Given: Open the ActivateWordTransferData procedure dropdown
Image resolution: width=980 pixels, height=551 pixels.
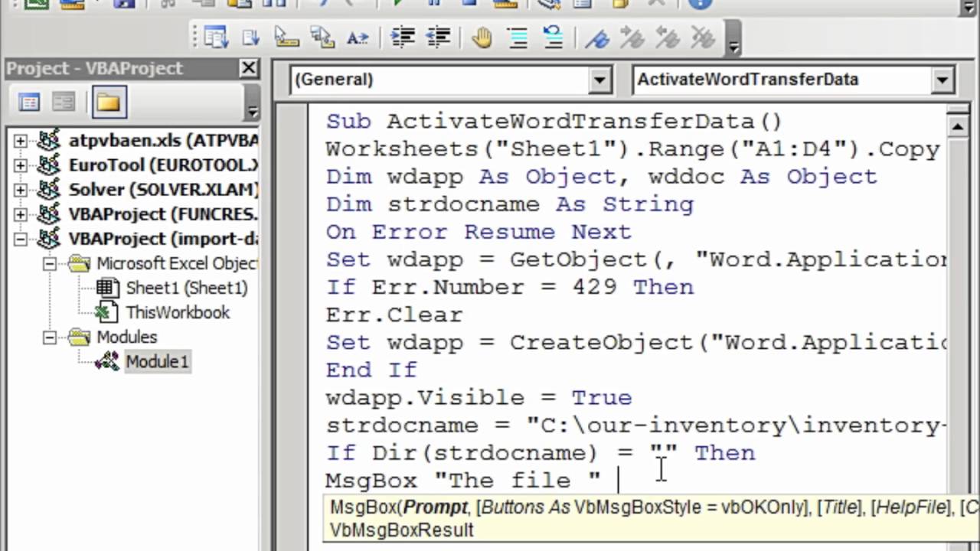Looking at the screenshot, I should tap(942, 80).
